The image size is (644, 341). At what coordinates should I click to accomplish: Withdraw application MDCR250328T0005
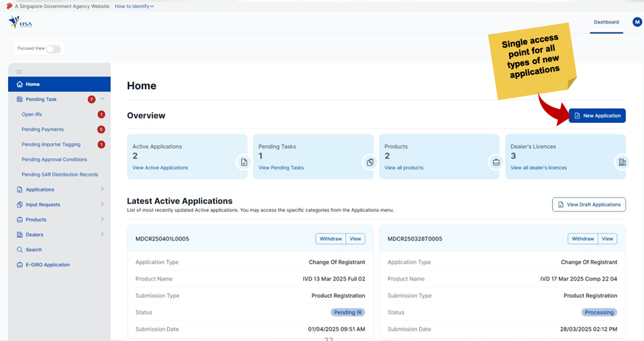click(583, 239)
